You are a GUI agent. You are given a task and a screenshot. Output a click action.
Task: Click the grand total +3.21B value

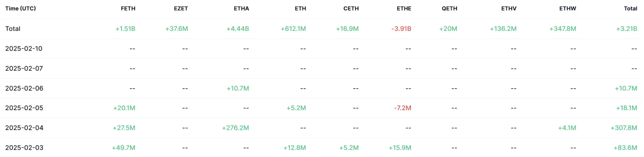(x=626, y=29)
